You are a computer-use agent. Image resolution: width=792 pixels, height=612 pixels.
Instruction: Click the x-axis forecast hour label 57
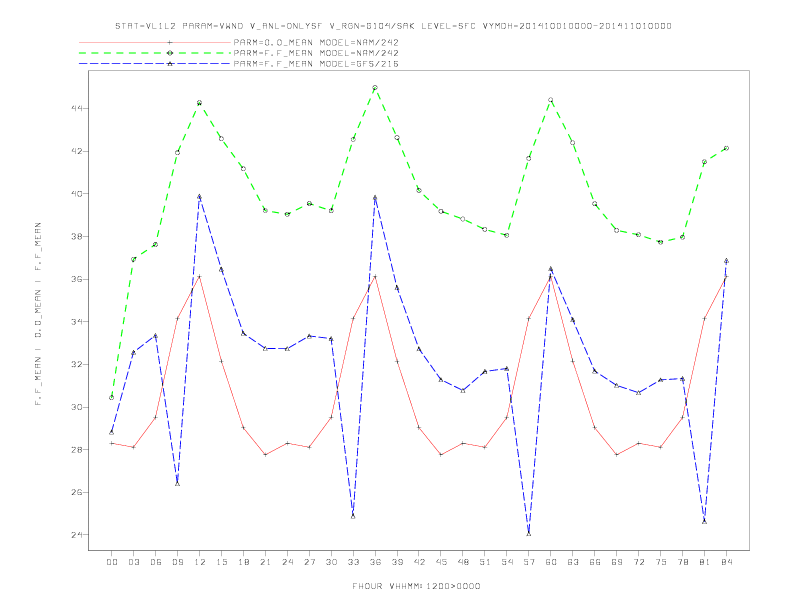[x=529, y=562]
